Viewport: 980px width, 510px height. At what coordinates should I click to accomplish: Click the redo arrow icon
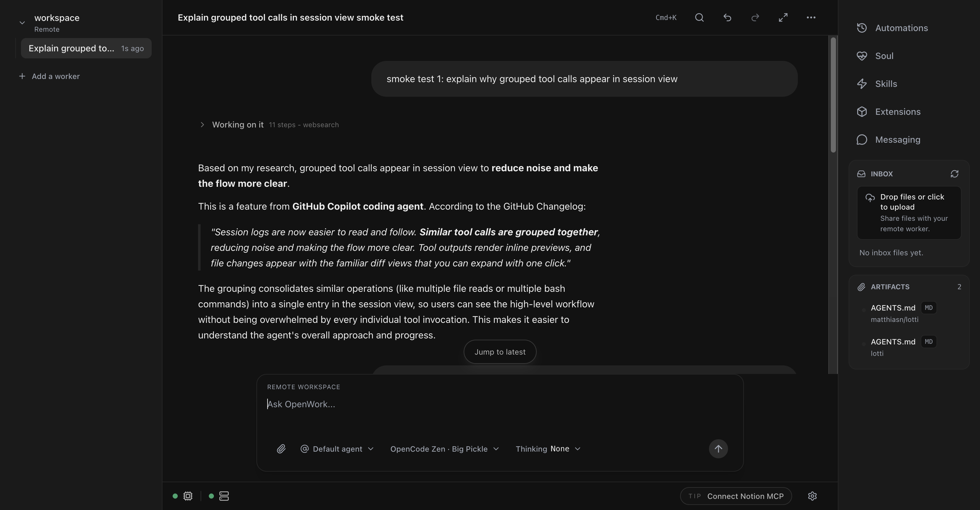coord(755,17)
